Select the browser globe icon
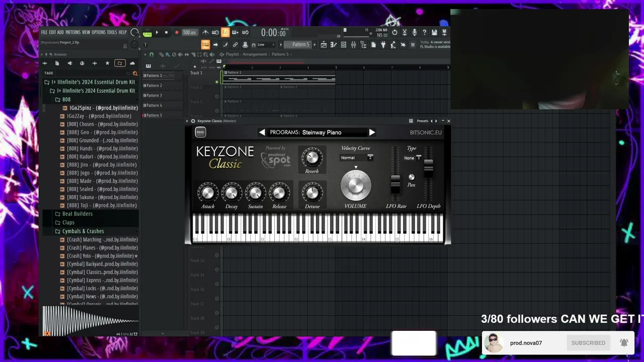The width and height of the screenshot is (644, 362). click(82, 63)
